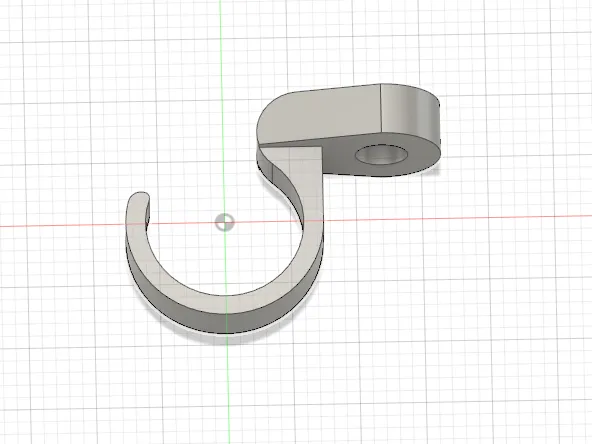592x444 pixels.
Task: Select the circular hole in the mounting tab
Action: [382, 154]
